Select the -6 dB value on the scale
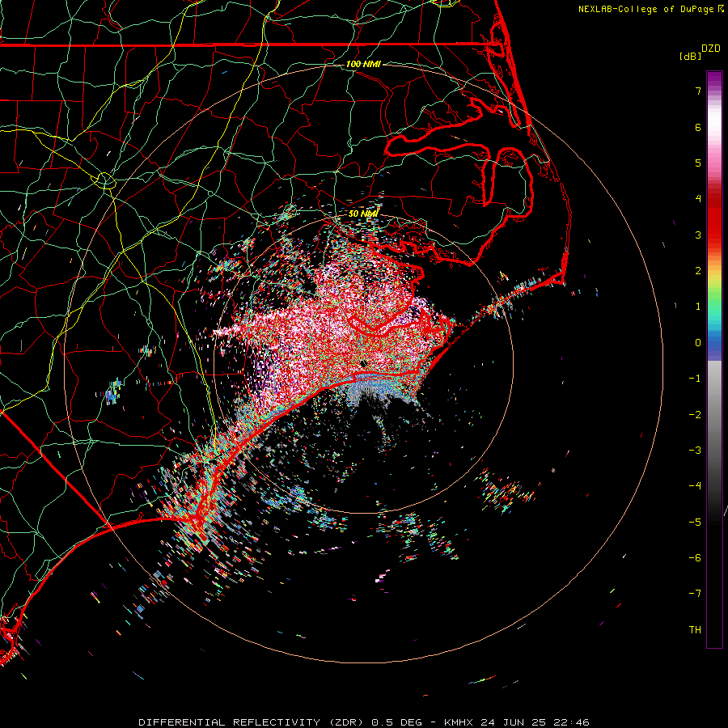This screenshot has height=728, width=728. [x=695, y=558]
